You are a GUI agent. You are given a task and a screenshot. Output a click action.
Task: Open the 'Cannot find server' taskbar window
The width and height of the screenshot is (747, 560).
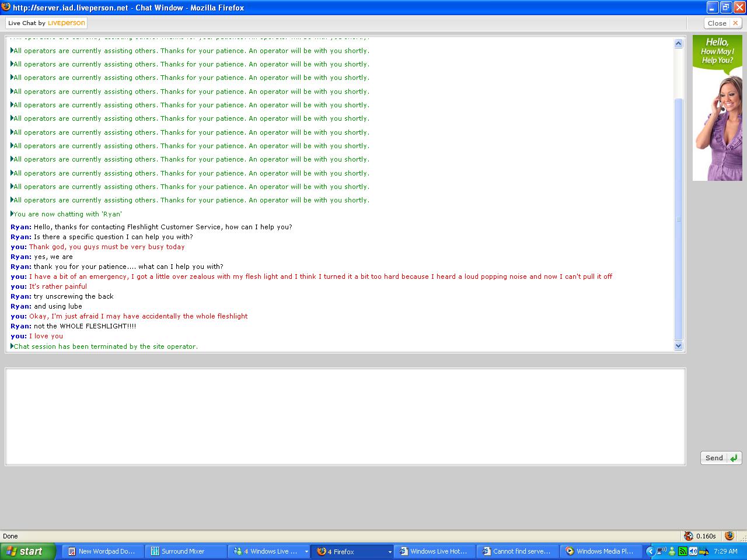click(x=517, y=551)
